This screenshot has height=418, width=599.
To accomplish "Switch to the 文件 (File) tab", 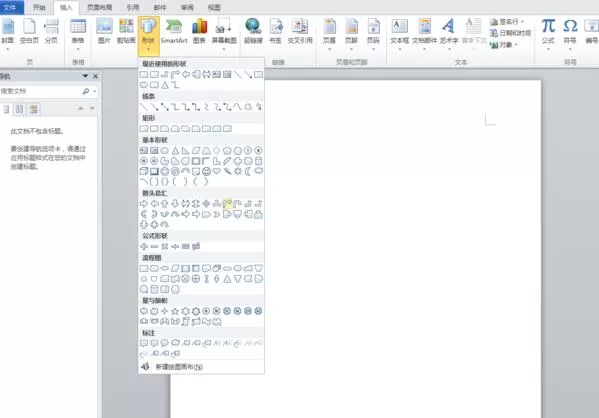I will tap(10, 7).
